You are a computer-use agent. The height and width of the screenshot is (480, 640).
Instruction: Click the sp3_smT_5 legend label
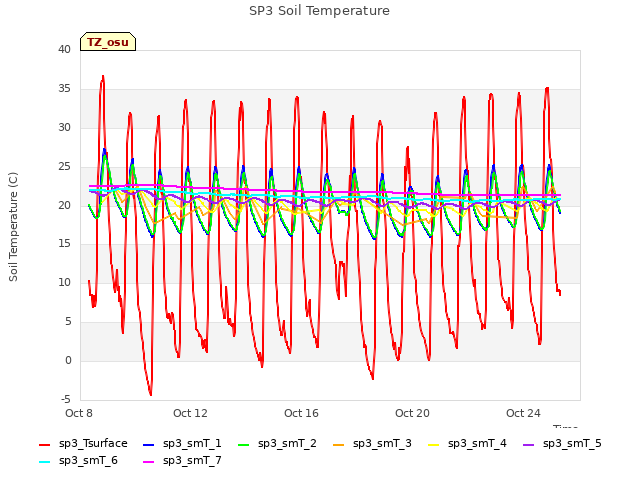572,443
